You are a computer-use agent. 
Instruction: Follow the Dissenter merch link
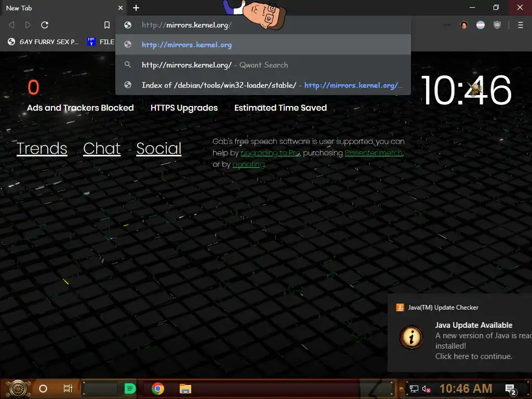point(374,153)
